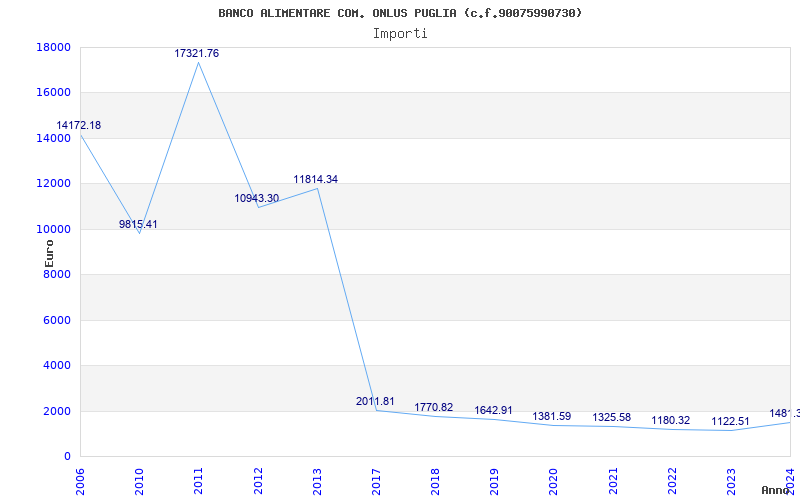Click the y-axis value 6000
The height and width of the screenshot is (500, 800).
[x=56, y=320]
